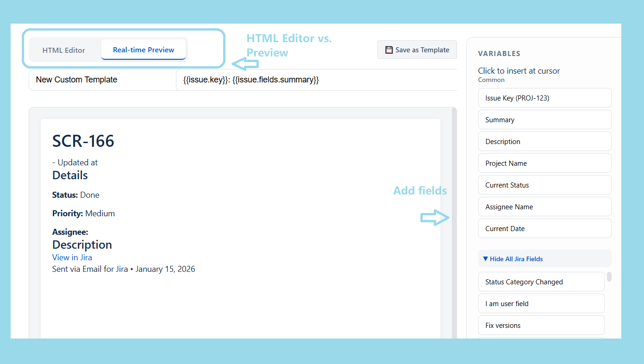Open the View in Jira link
The image size is (644, 364).
coord(72,257)
